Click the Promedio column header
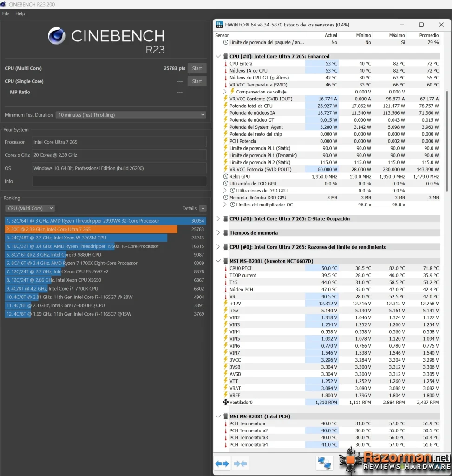The width and height of the screenshot is (452, 476). (429, 35)
